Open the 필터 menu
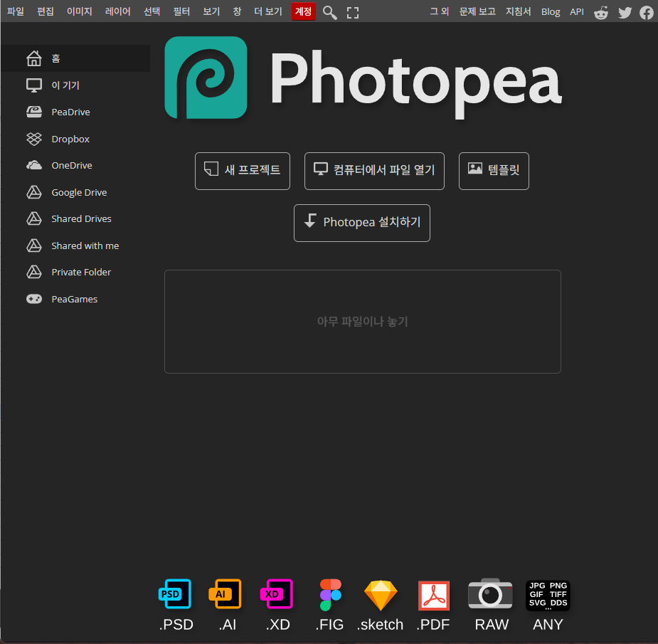 tap(181, 11)
